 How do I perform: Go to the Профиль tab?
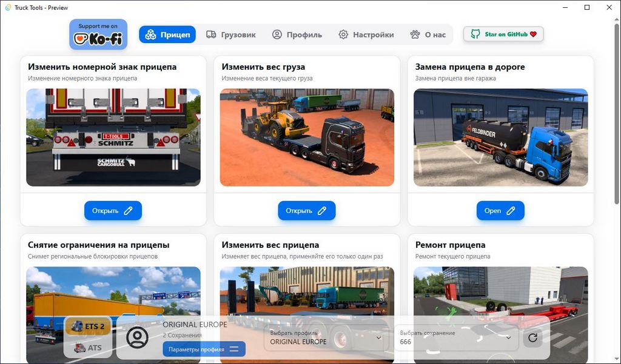[297, 35]
